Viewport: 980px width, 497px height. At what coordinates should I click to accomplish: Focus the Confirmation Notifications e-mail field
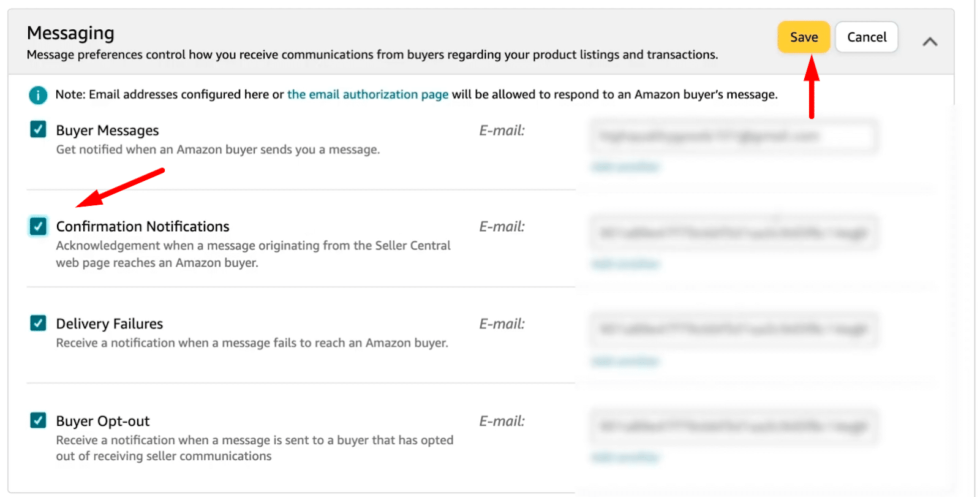(733, 233)
